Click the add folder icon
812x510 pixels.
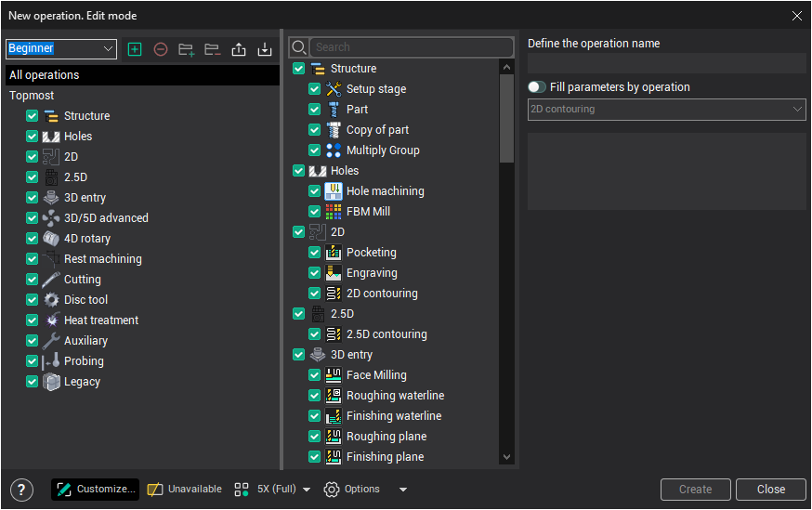point(187,49)
